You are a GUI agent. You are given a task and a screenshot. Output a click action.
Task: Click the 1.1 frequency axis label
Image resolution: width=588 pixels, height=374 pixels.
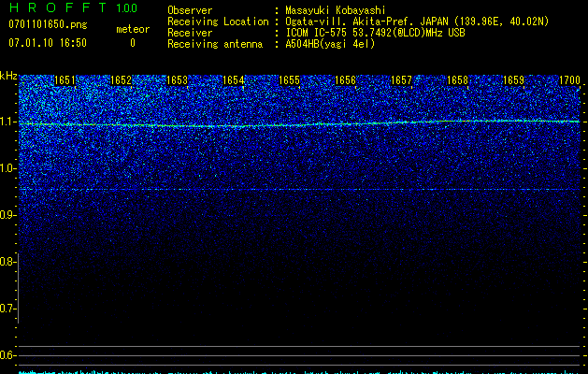point(7,122)
